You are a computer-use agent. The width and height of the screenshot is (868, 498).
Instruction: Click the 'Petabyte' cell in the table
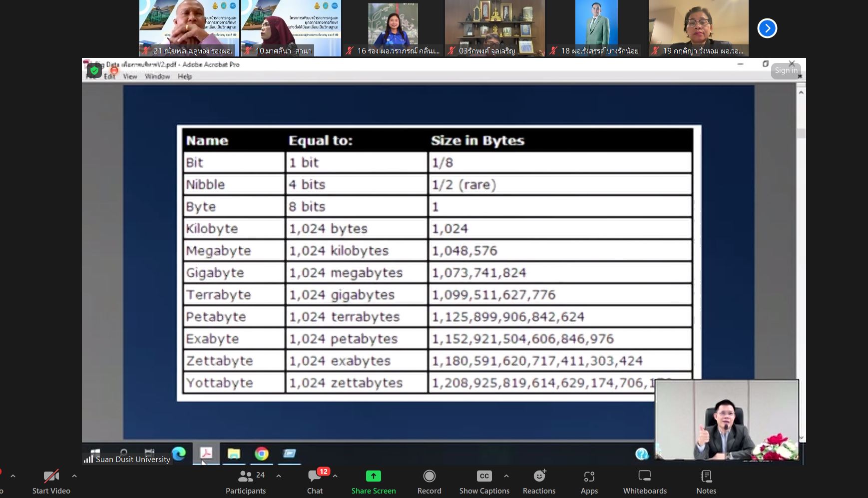(x=234, y=317)
